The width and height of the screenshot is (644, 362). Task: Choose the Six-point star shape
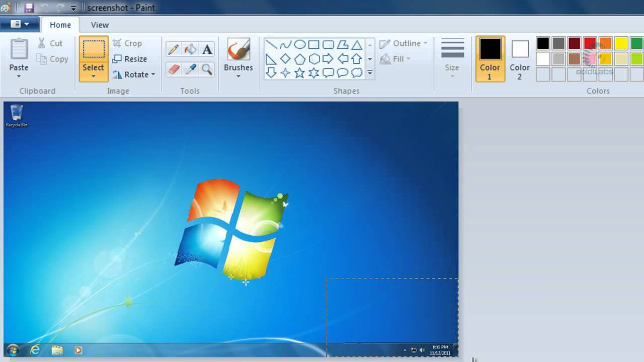click(313, 73)
